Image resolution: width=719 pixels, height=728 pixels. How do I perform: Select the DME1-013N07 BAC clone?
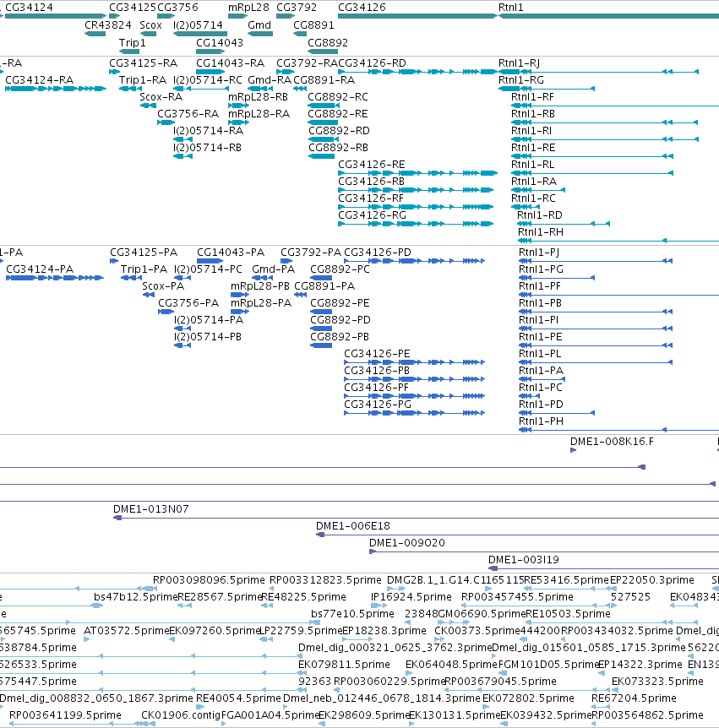tap(417, 518)
